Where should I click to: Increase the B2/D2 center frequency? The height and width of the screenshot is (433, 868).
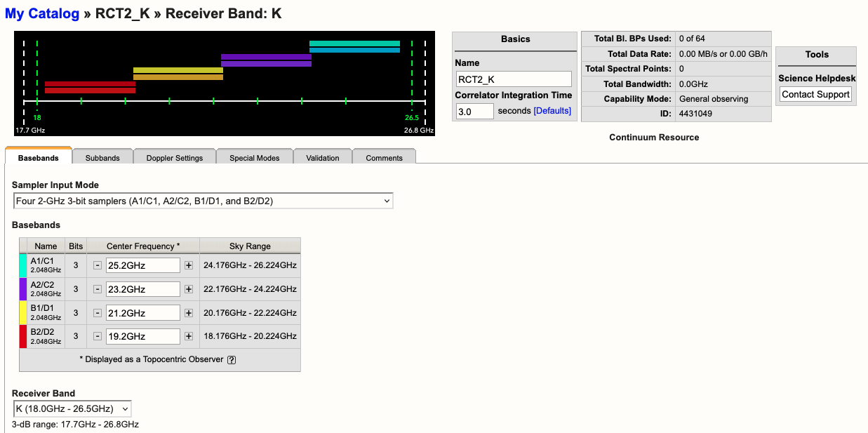click(189, 336)
